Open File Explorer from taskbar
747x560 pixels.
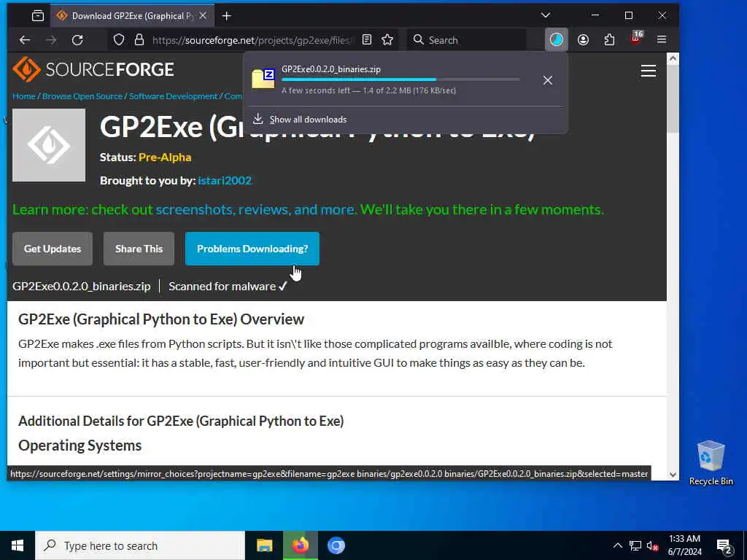(264, 545)
